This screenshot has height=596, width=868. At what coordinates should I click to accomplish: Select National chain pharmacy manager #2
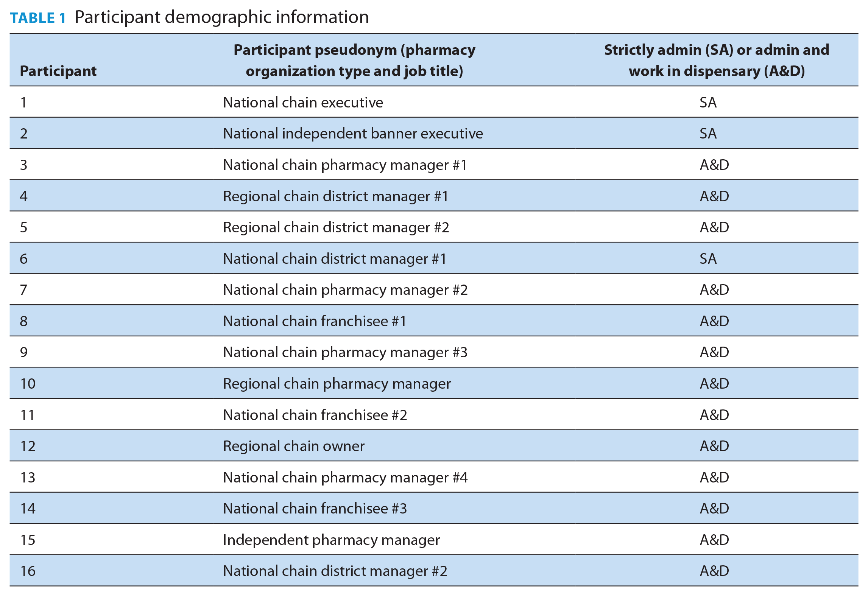coord(345,289)
